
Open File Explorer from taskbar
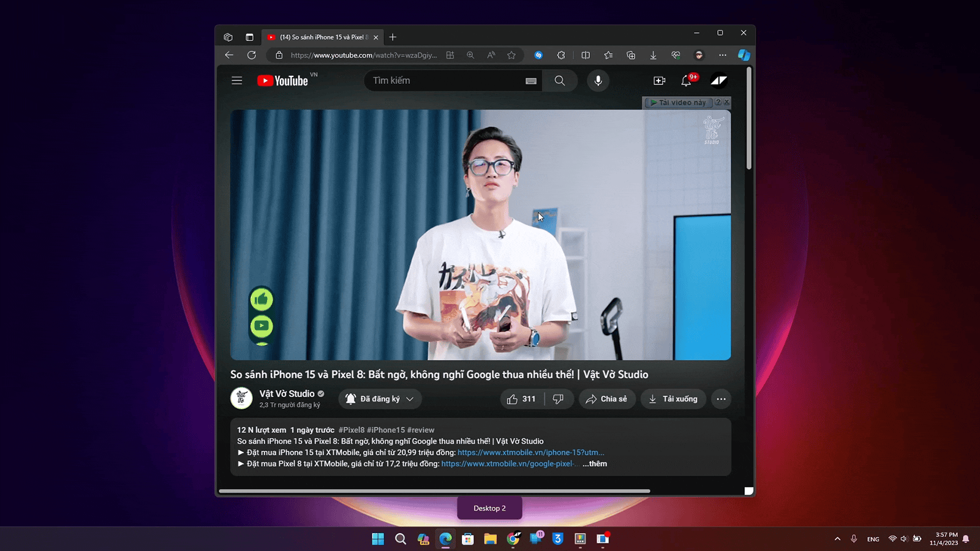[490, 539]
